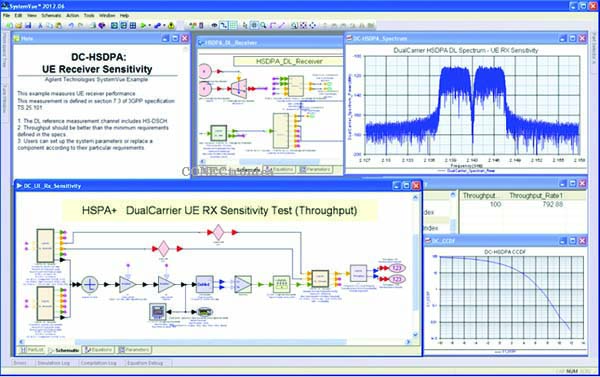Select the upper 123 throughput sink
Screen dimensions: 600x377
tap(397, 268)
